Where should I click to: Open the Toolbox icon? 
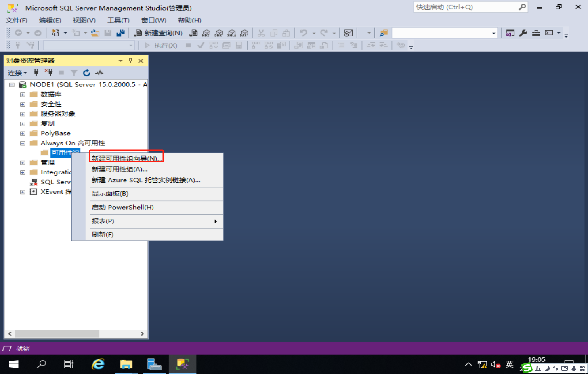click(x=536, y=33)
